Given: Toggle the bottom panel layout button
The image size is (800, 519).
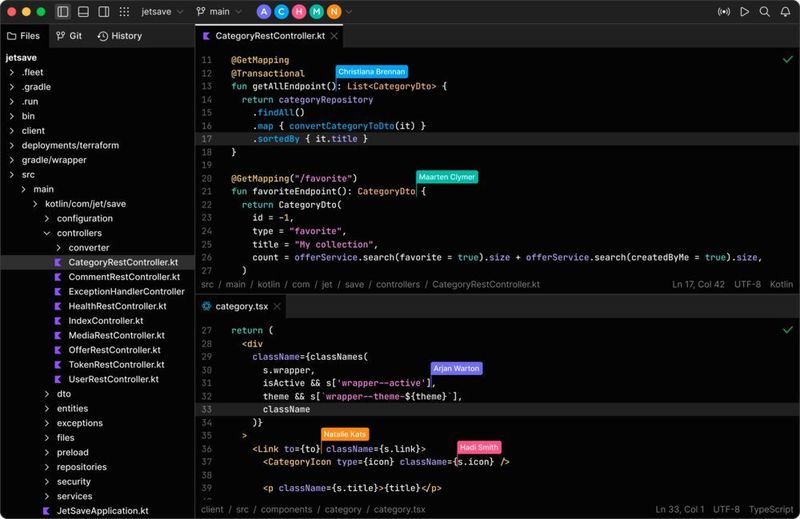Looking at the screenshot, I should [83, 12].
